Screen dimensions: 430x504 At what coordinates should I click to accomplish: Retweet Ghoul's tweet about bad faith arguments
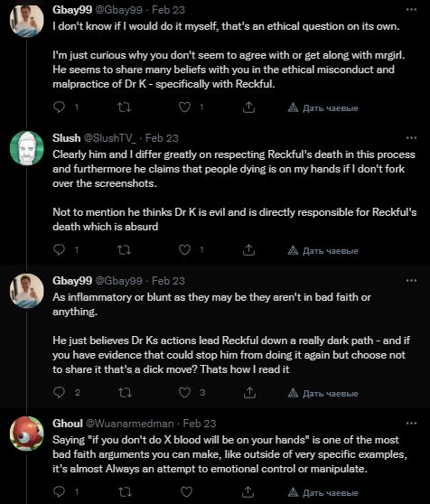click(x=125, y=491)
